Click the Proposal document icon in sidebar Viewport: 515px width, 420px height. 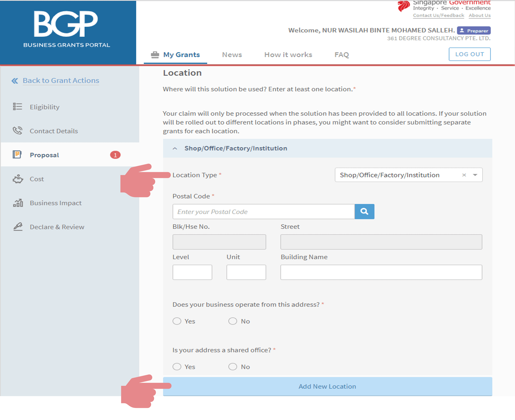tap(17, 154)
